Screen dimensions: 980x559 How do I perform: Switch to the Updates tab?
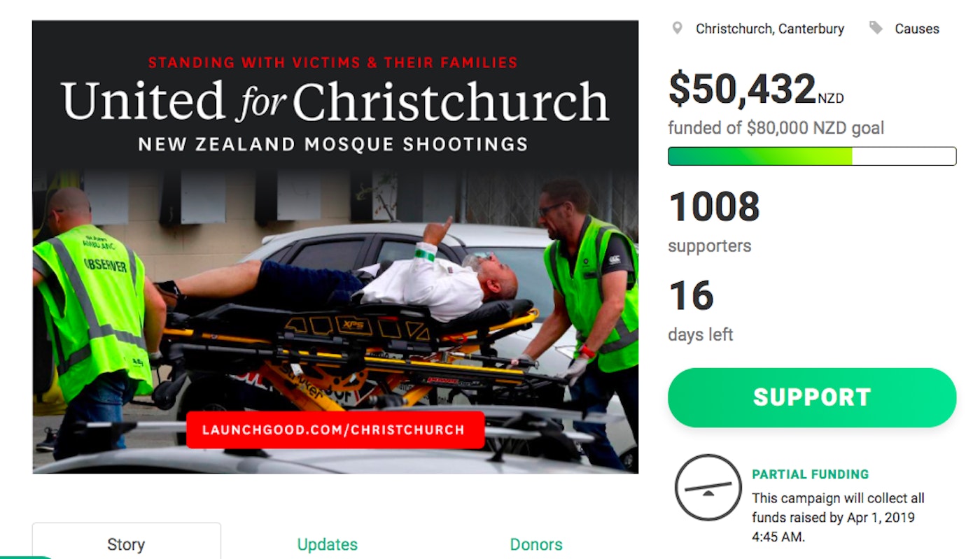click(x=327, y=544)
